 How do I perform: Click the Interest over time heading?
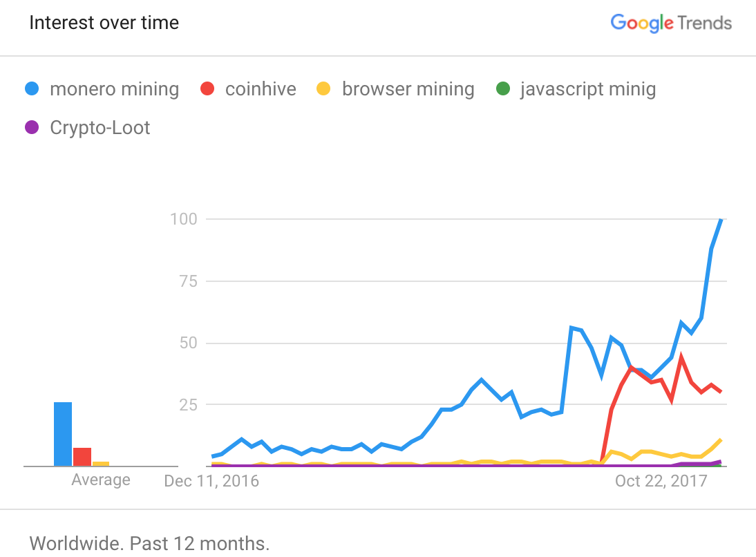tap(104, 23)
